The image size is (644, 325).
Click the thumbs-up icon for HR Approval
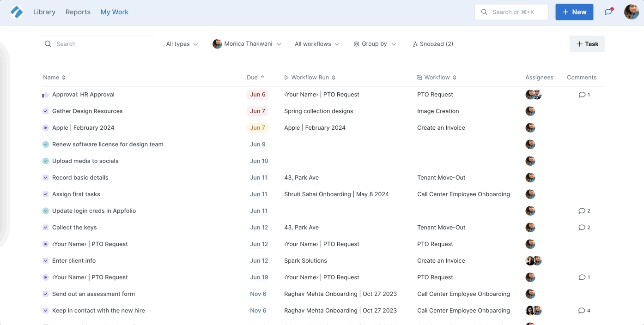(46, 95)
